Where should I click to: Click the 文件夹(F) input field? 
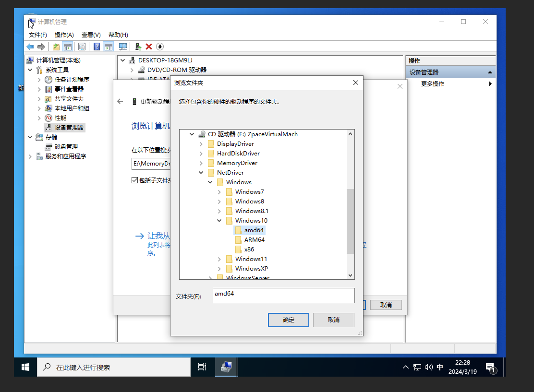283,296
